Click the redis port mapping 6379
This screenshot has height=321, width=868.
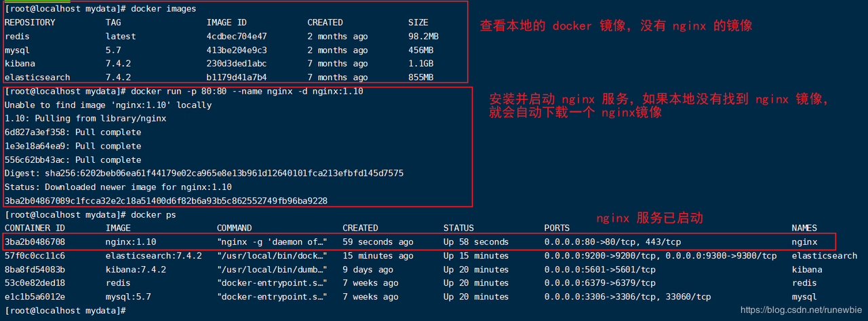pyautogui.click(x=600, y=283)
